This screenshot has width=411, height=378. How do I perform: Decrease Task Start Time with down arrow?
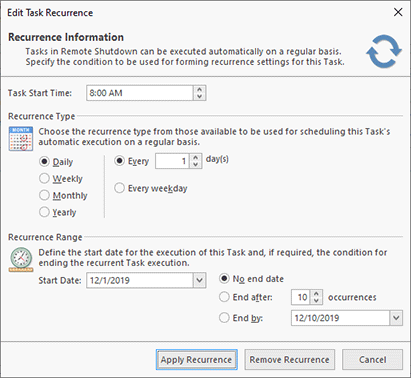coord(199,96)
